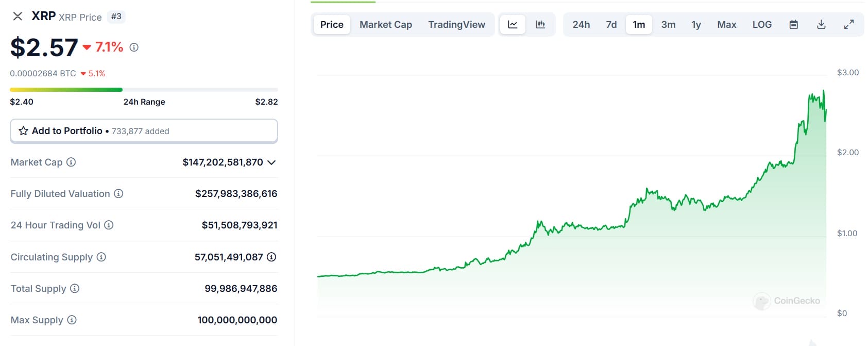
Task: Click the $2.40 range low label
Action: [22, 102]
